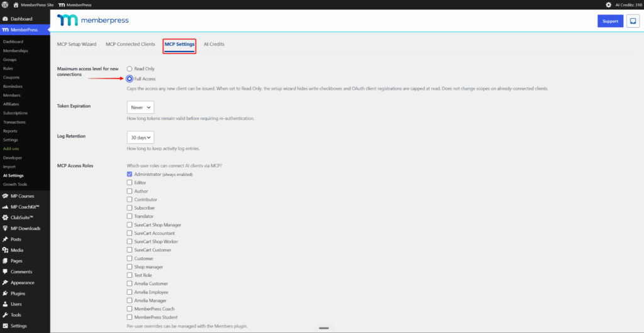Open Affiliates in the sidebar
Screen dimensions: 644x333
click(11, 104)
